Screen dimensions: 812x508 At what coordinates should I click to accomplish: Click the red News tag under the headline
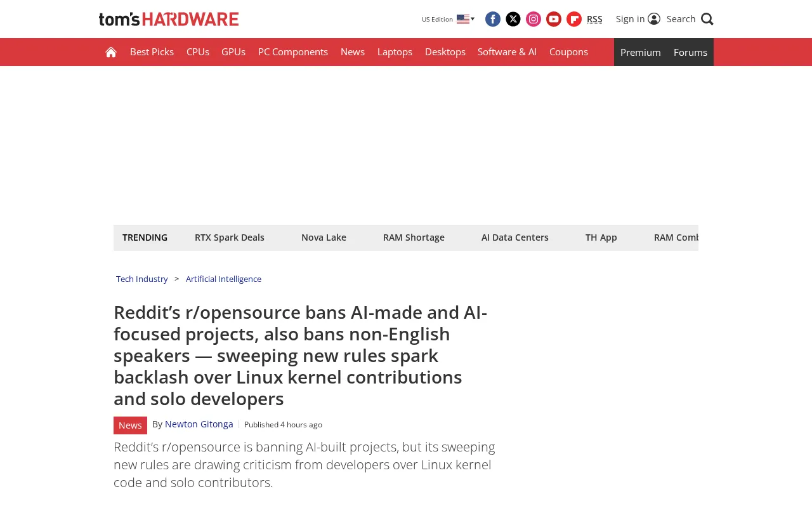pyautogui.click(x=130, y=425)
